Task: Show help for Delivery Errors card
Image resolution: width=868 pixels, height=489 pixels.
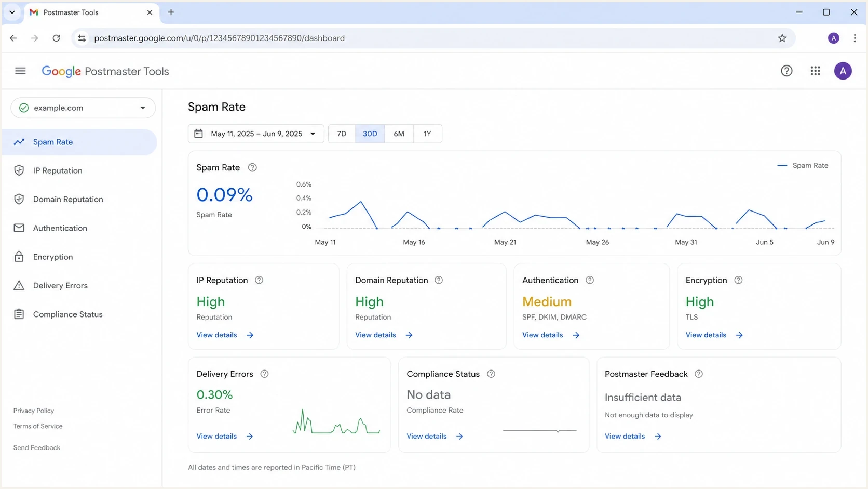Action: (264, 374)
